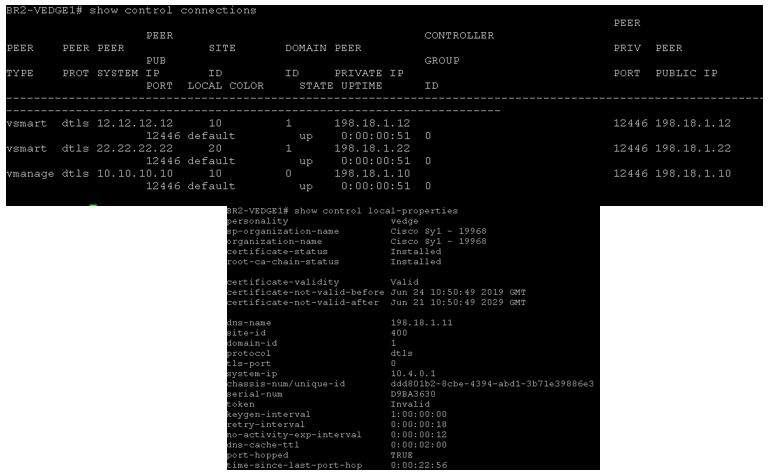Click the port-hopped value TRUE
The height and width of the screenshot is (474, 768).
402,455
